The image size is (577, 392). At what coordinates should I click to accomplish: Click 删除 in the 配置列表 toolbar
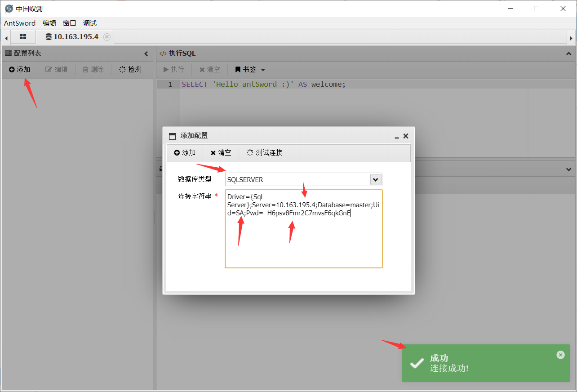(93, 69)
